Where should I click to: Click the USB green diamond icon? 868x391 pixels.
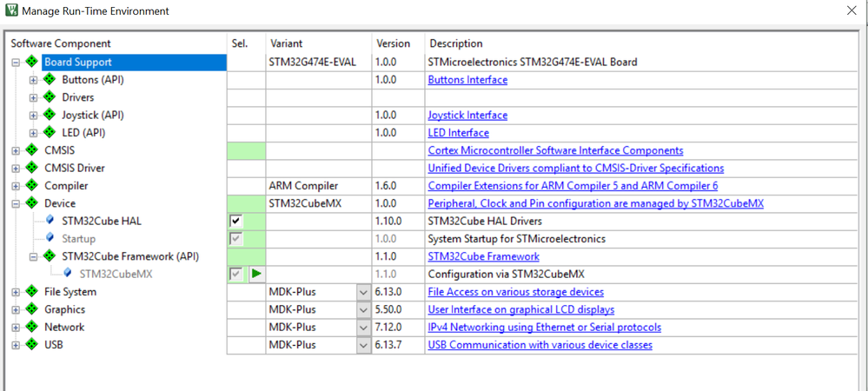pyautogui.click(x=32, y=344)
